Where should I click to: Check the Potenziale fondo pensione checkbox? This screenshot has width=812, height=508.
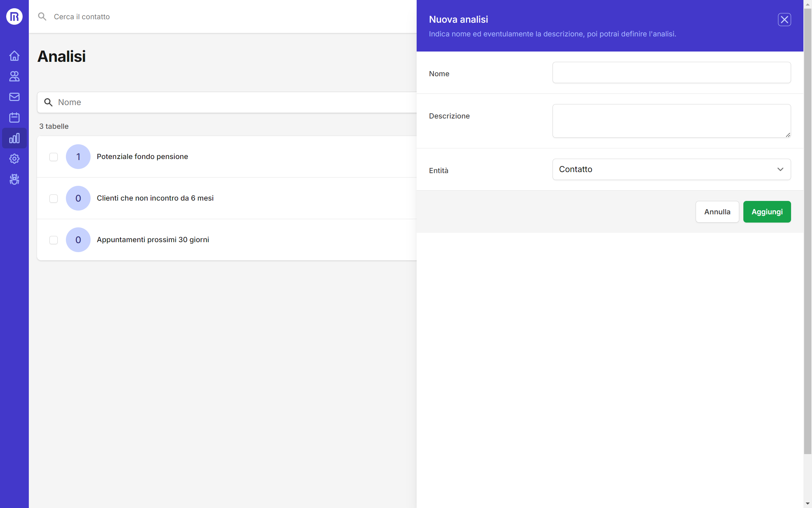54,157
